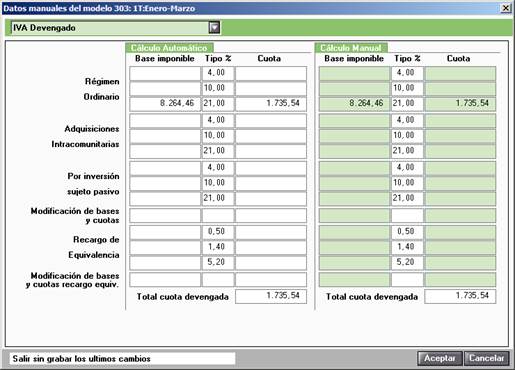Click manual tipo 4,00 in Régimen Ordinario
The width and height of the screenshot is (515, 370).
point(407,73)
